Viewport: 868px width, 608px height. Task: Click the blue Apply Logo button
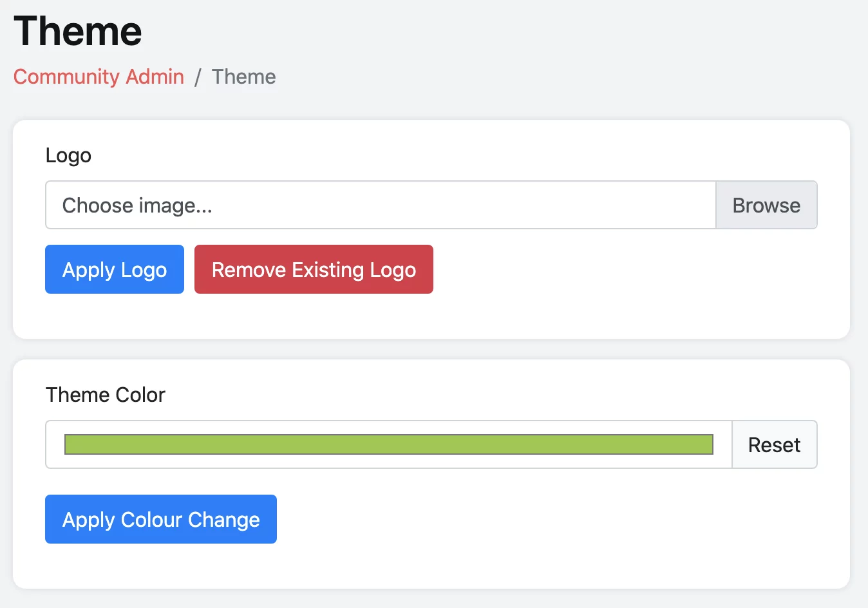[115, 269]
